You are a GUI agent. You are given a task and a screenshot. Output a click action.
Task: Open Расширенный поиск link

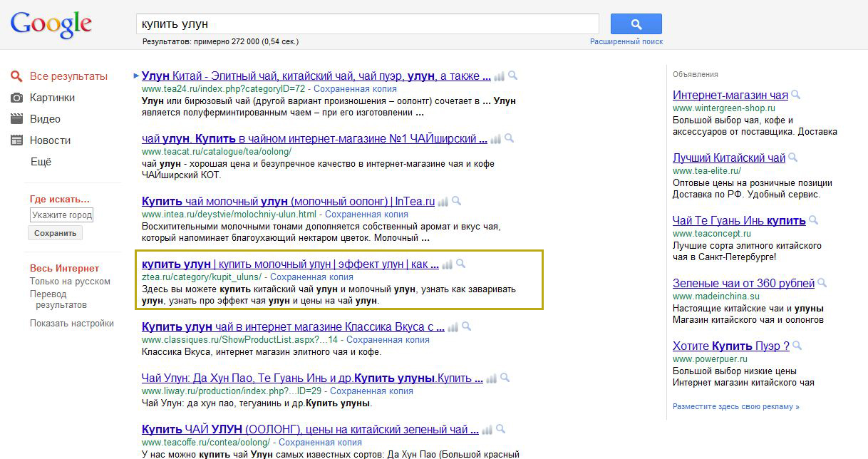coord(626,42)
